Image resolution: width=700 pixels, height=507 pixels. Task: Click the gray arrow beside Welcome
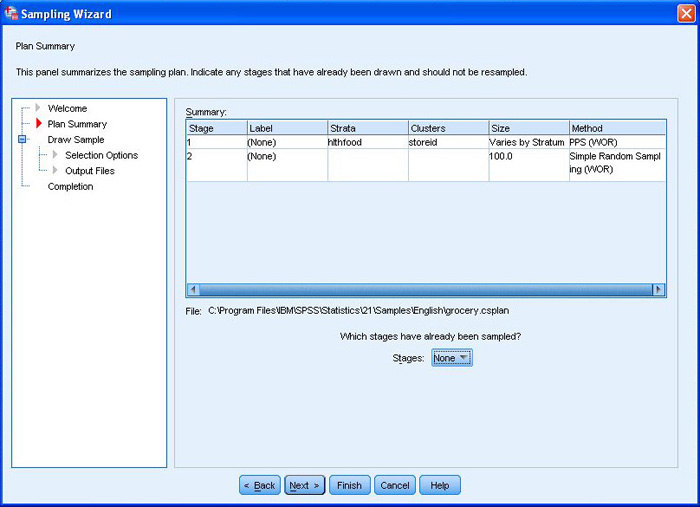coord(40,108)
